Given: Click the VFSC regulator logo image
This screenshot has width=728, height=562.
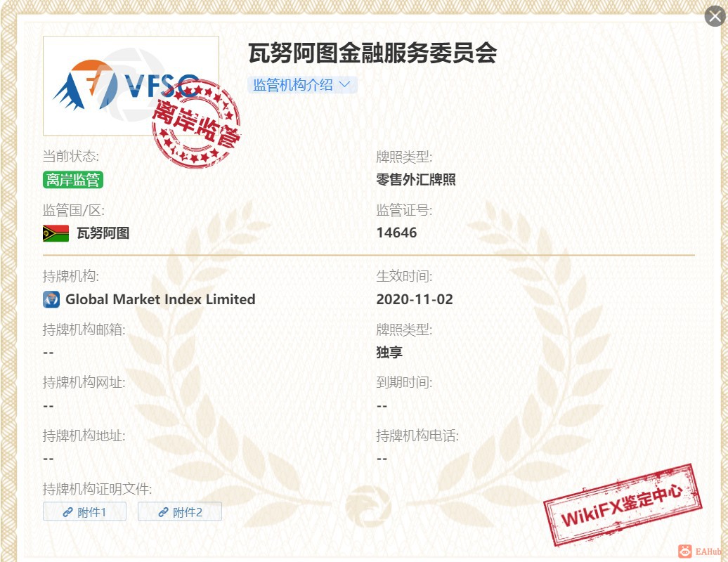Looking at the screenshot, I should [x=131, y=86].
